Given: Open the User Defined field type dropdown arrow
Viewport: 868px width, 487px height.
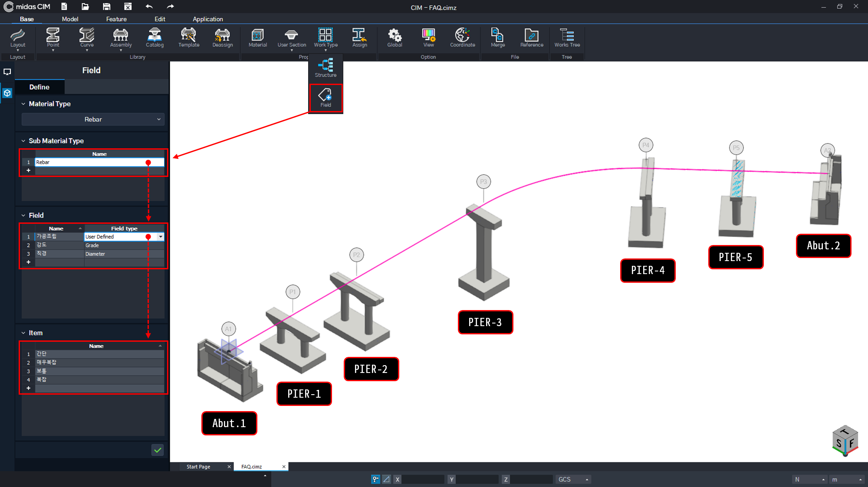Looking at the screenshot, I should (x=161, y=237).
